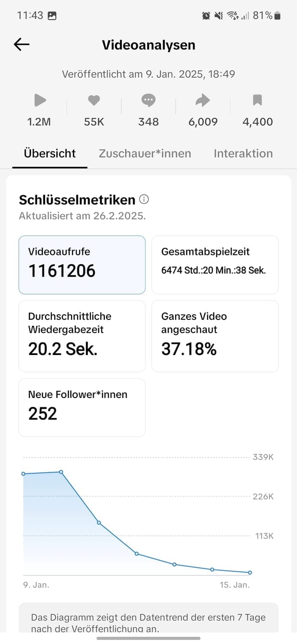Tap the last data point on 15. Jan.
Viewport: 297px width, 644px height.
point(250,572)
